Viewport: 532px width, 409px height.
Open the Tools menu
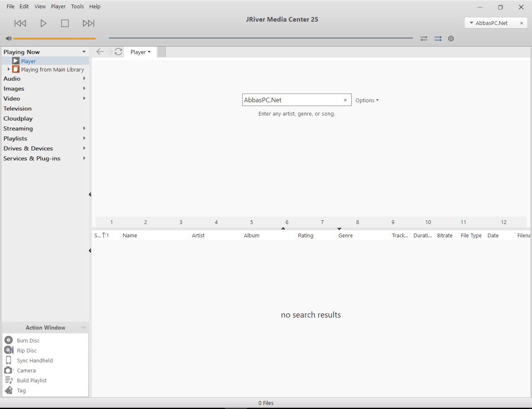pos(77,7)
